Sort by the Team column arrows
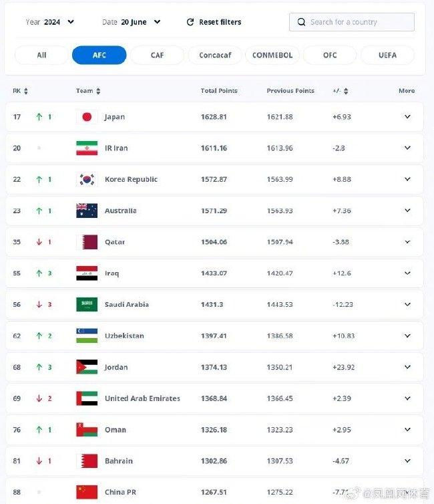The width and height of the screenshot is (434, 504). click(x=98, y=91)
